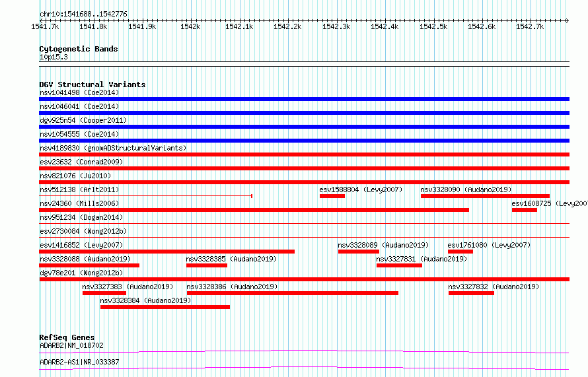Viewport: 588px width, 377px height.
Task: Select the esv23632 (Conrad2009) variant
Action: [x=81, y=162]
